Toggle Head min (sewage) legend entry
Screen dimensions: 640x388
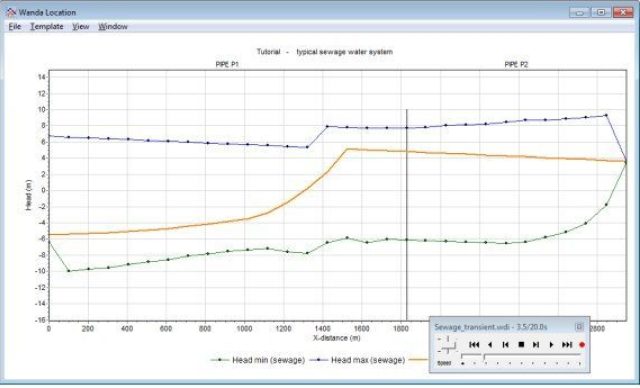[x=258, y=360]
